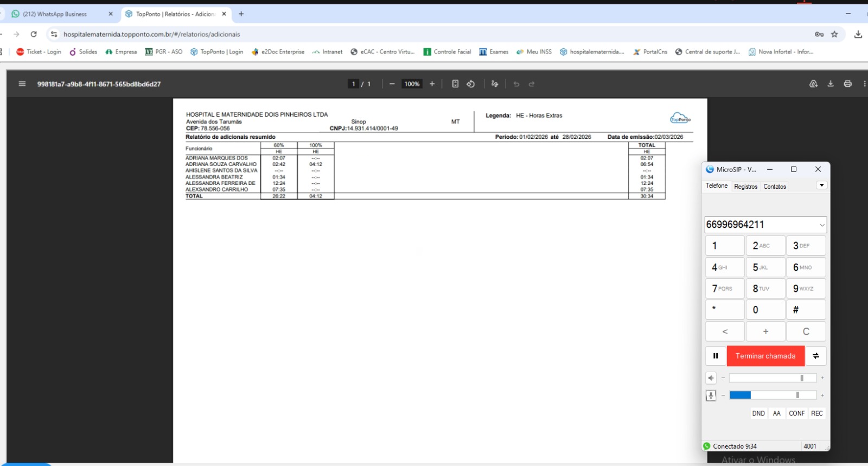Adjust the speaker volume slider

(801, 378)
